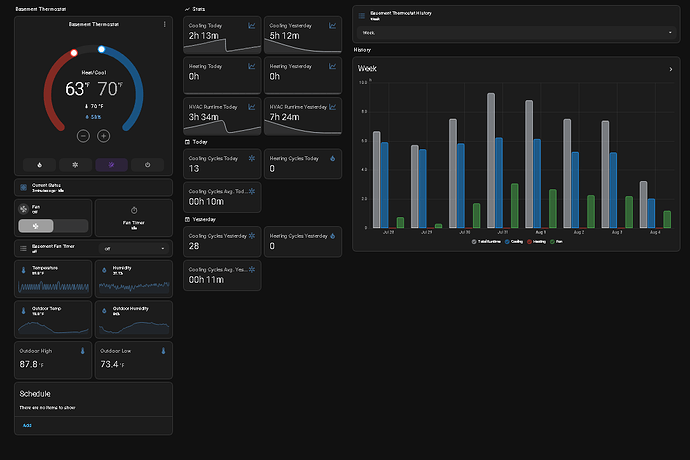Toggle Cooling series in chart legend

coord(514,242)
